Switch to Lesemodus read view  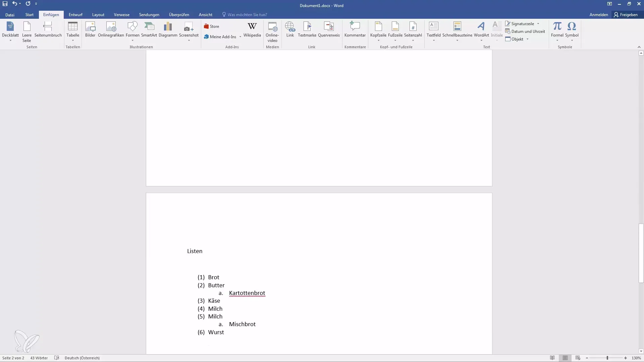pyautogui.click(x=552, y=358)
